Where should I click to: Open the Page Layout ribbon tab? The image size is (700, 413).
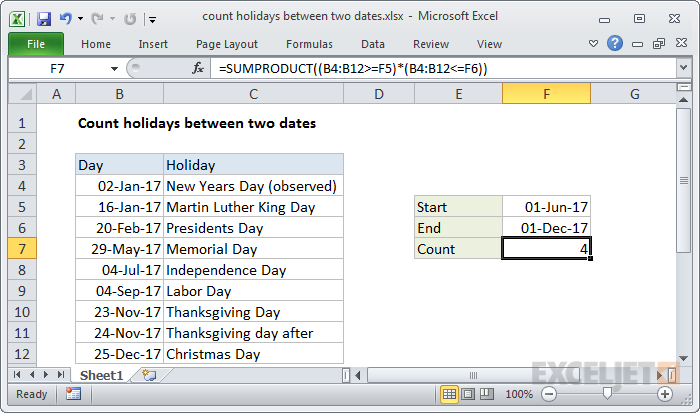(x=227, y=44)
